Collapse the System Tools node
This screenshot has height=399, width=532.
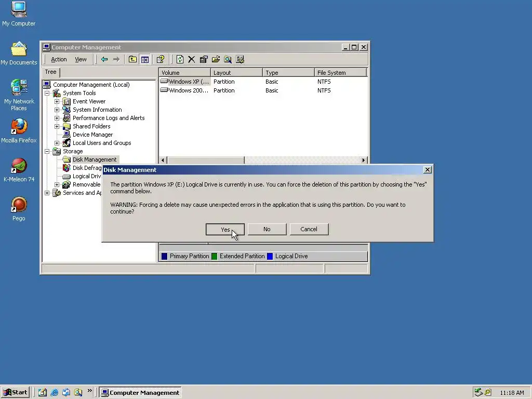47,93
